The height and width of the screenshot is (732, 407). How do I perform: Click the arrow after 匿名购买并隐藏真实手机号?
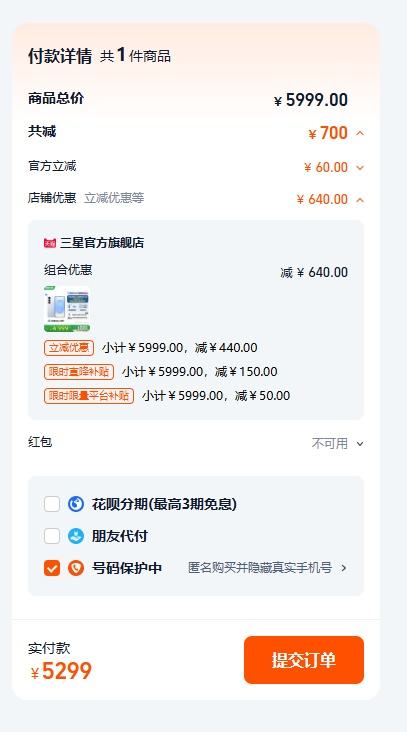tap(344, 568)
